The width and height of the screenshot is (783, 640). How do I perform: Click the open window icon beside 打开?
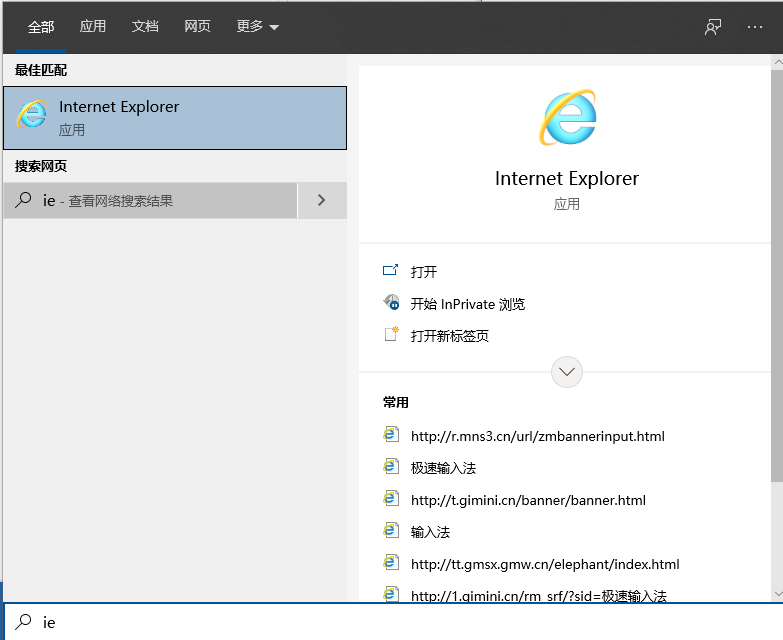click(391, 271)
